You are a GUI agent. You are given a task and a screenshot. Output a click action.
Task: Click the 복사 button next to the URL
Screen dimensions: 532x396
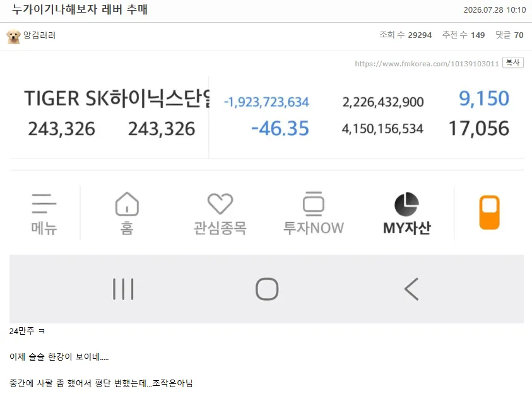click(x=512, y=63)
